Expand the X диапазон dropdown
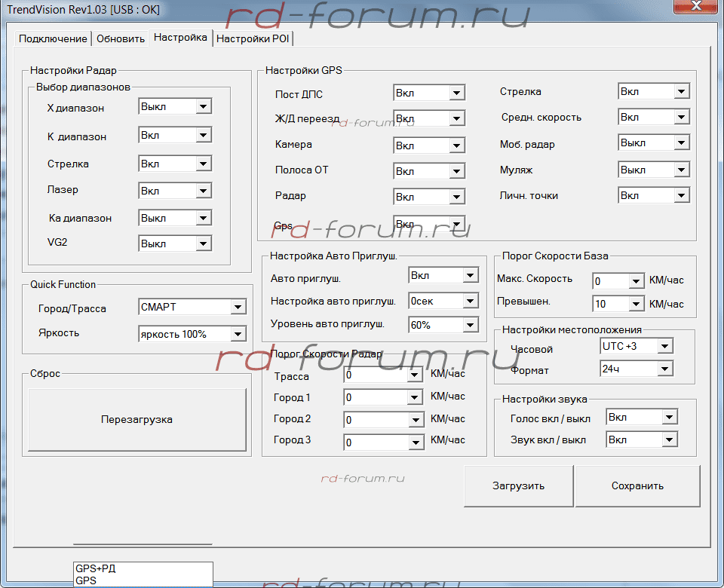Image resolution: width=724 pixels, height=588 pixels. coord(203,107)
